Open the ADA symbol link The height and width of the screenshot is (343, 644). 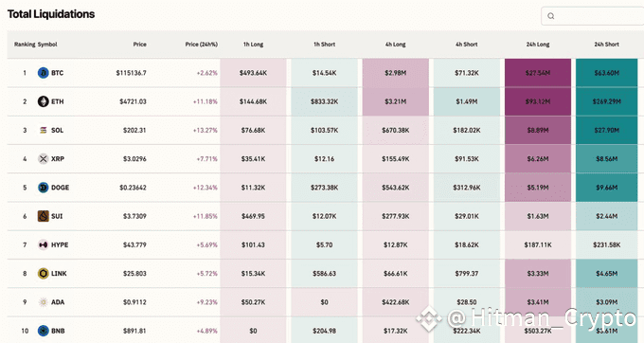point(58,302)
